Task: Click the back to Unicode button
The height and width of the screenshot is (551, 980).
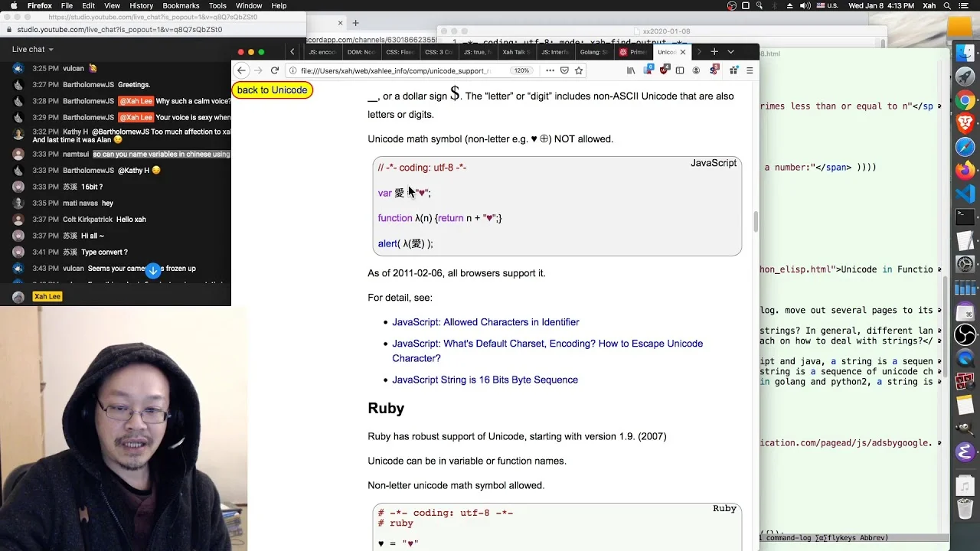Action: pyautogui.click(x=272, y=90)
